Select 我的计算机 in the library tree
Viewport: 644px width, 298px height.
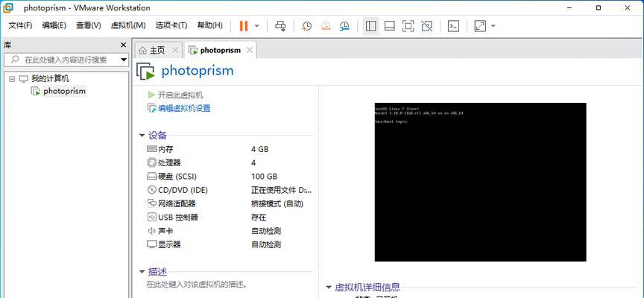50,79
